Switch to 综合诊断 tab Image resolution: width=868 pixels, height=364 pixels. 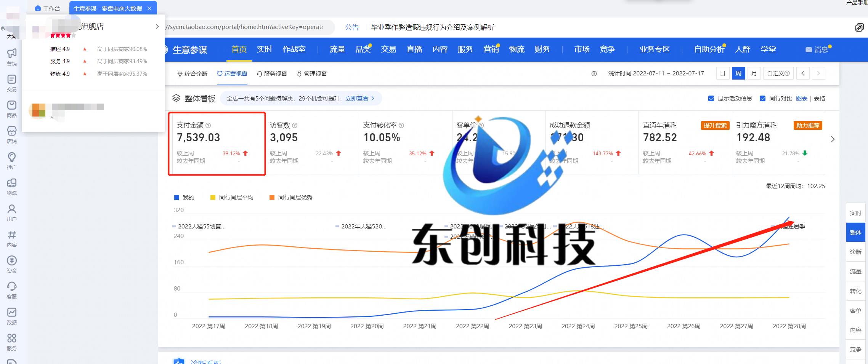(x=193, y=74)
